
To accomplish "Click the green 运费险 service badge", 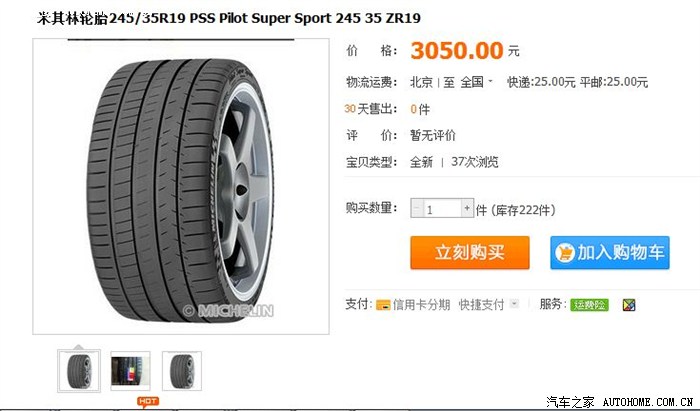I will 589,305.
